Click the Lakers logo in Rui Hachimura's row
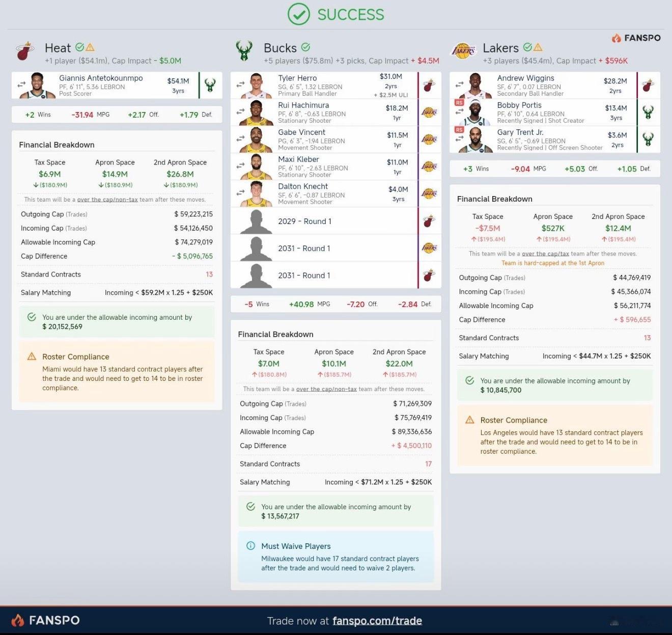This screenshot has height=635, width=672. coord(429,112)
